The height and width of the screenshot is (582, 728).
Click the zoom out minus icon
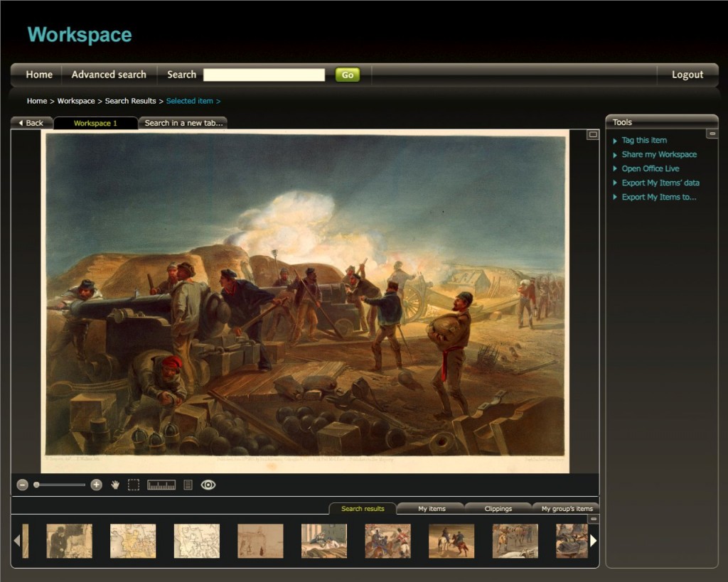tap(22, 485)
